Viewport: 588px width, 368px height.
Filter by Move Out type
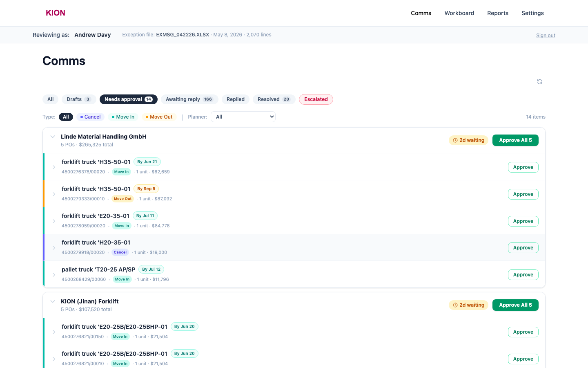click(159, 117)
